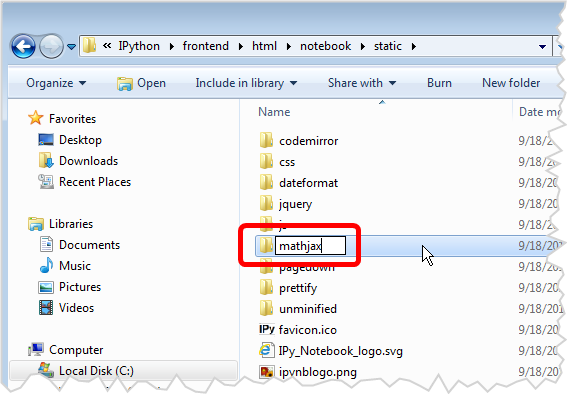567x394 pixels.
Task: Sort by the Date modified column header
Action: pos(540,112)
